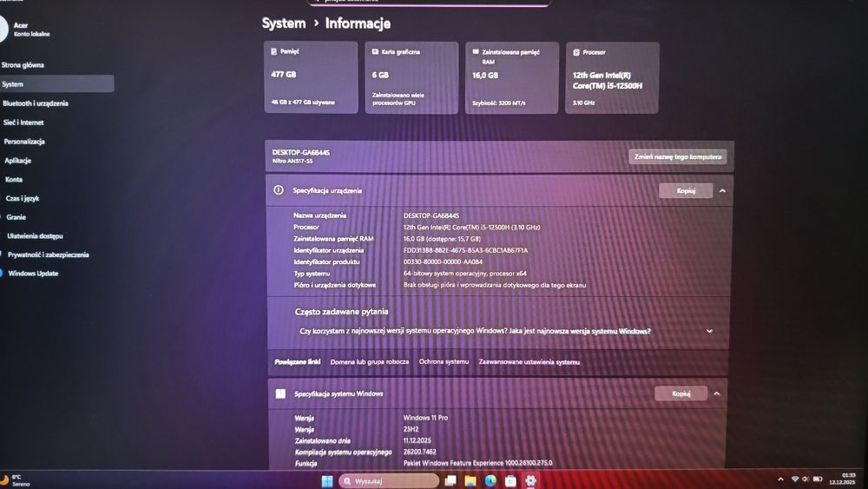Open Domena lub grupa robocza link
The width and height of the screenshot is (868, 489).
(369, 361)
